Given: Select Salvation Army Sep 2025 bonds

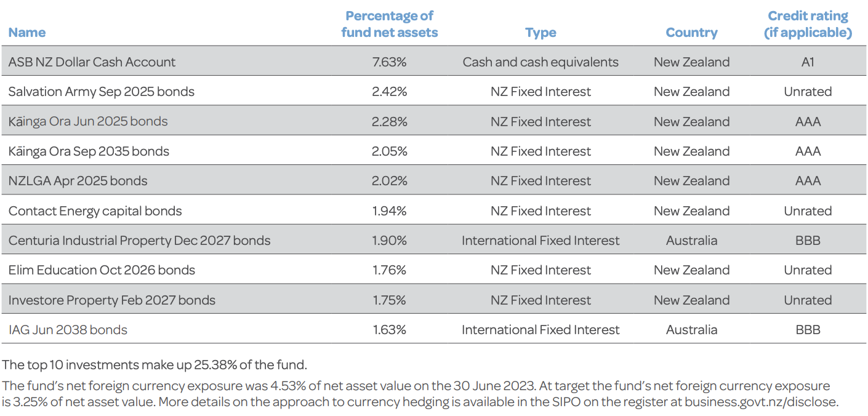Looking at the screenshot, I should [x=101, y=92].
